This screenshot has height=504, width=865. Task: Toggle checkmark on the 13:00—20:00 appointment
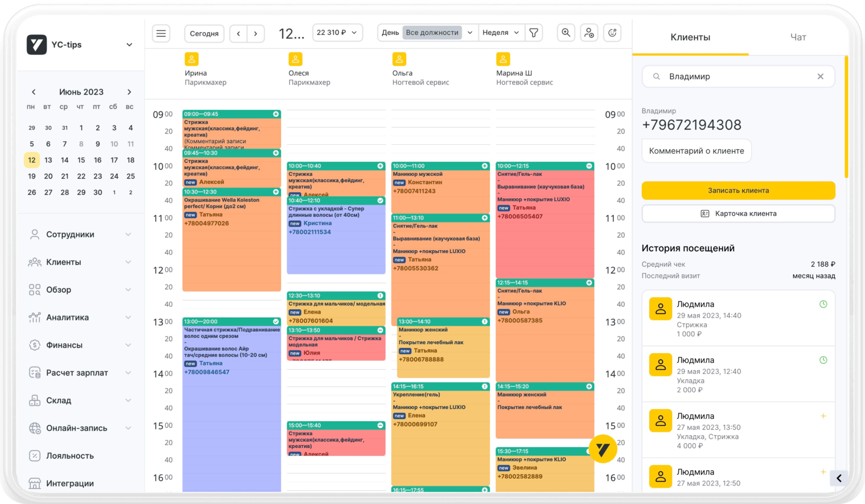[276, 321]
